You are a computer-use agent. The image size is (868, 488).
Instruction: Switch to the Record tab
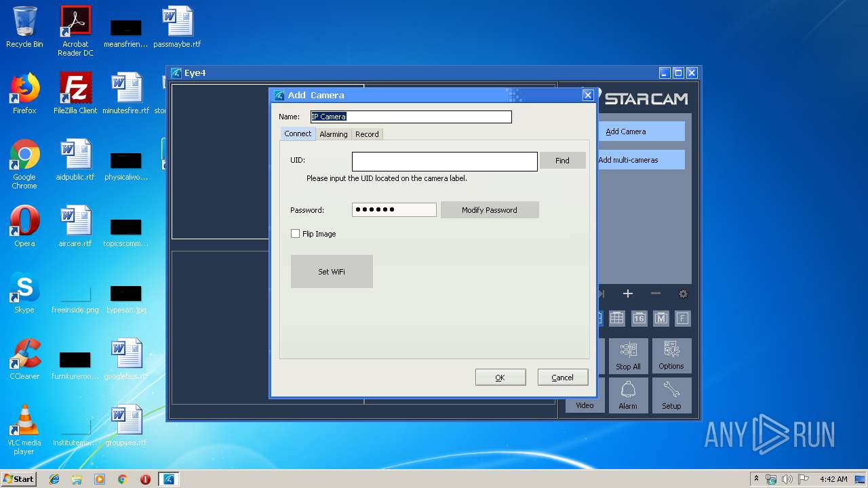(367, 134)
